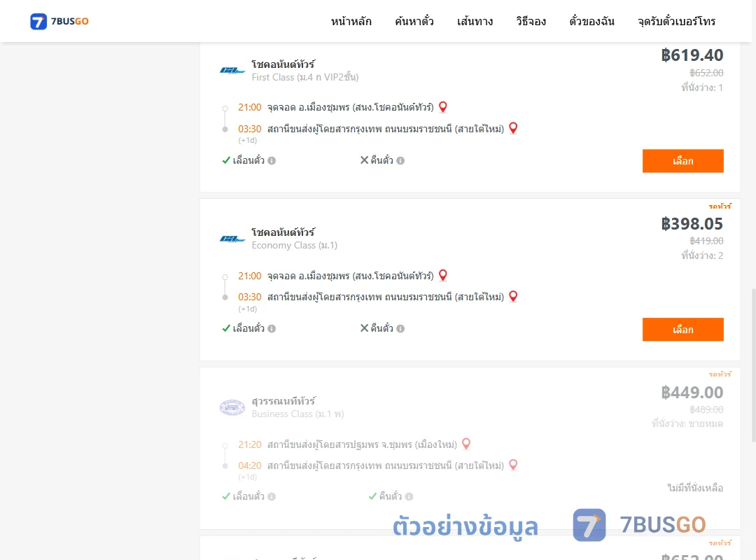Click the 7BUSGO logo in header

(x=59, y=21)
